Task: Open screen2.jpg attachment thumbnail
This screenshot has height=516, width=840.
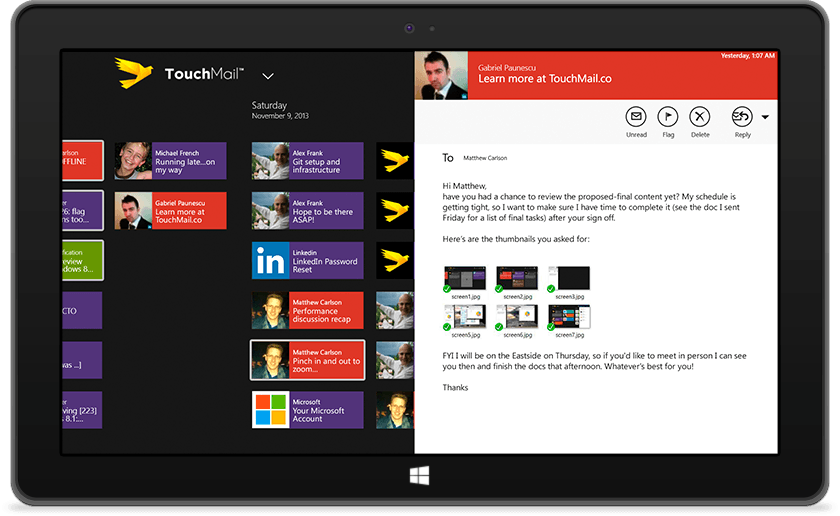Action: (x=517, y=278)
